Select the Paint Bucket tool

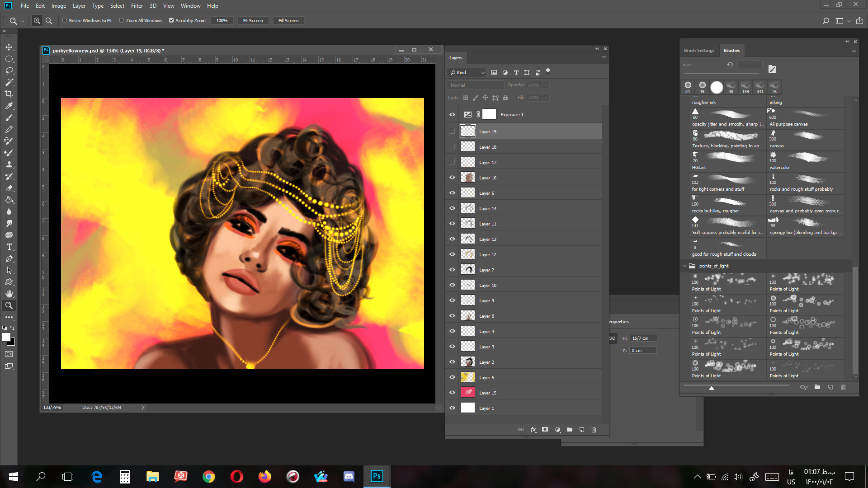pyautogui.click(x=9, y=200)
